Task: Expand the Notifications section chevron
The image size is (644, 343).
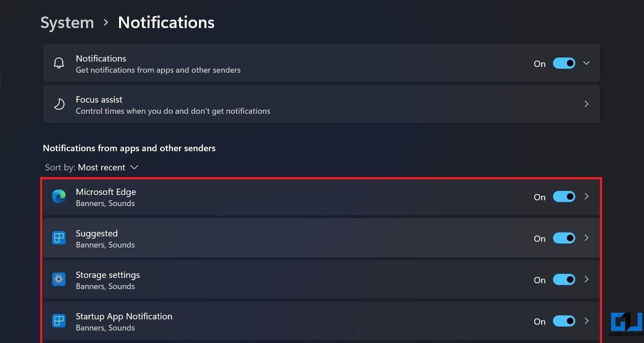Action: (x=586, y=63)
